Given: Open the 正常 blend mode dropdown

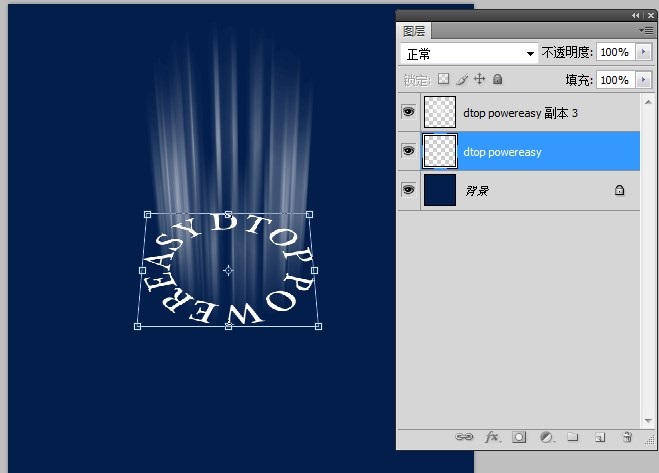Looking at the screenshot, I should [x=468, y=52].
